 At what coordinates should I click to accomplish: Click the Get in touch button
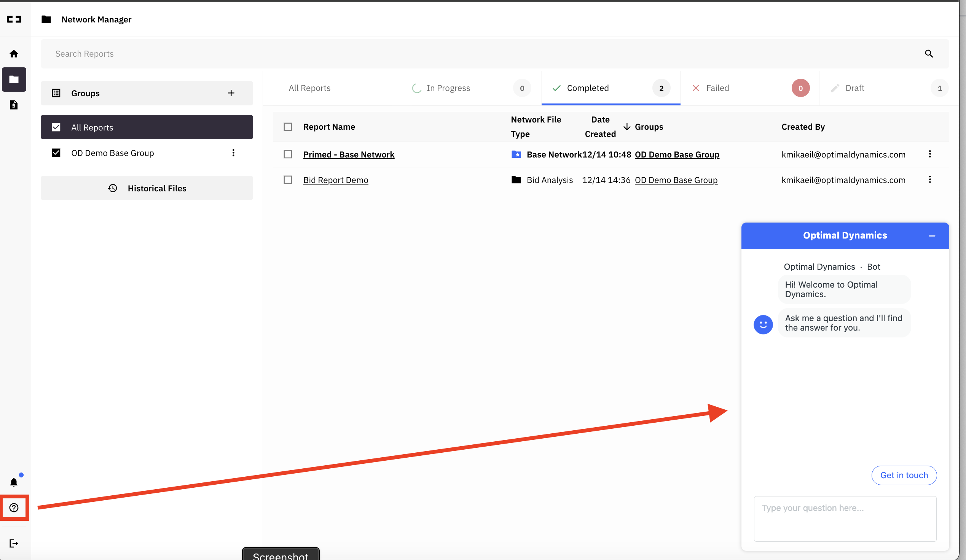point(904,475)
